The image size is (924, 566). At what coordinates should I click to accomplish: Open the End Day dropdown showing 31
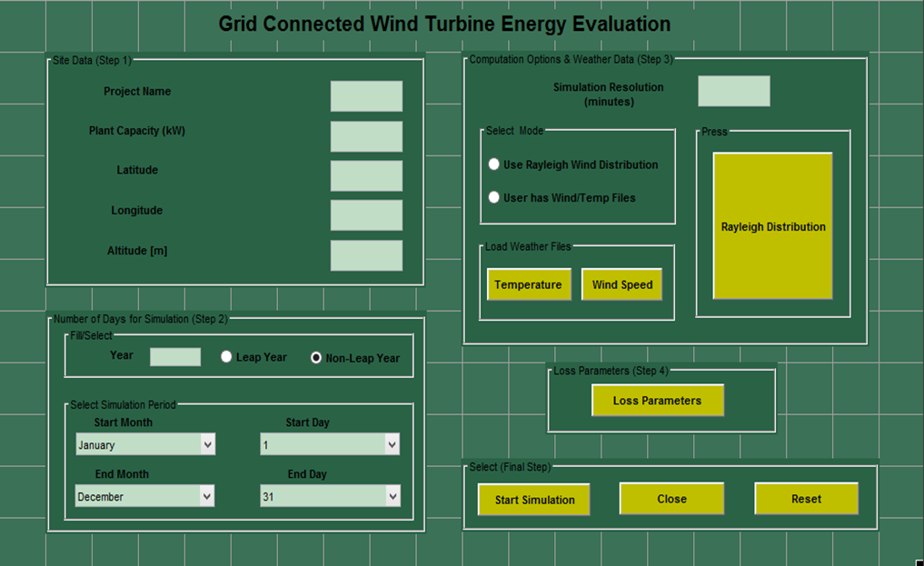[330, 496]
